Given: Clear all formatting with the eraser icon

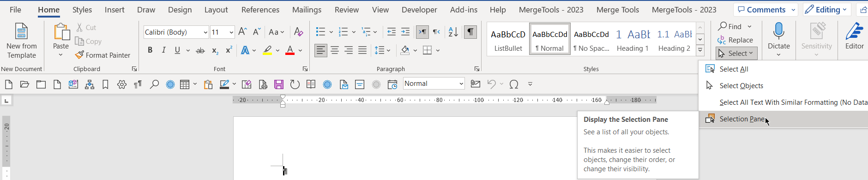Looking at the screenshot, I should (x=298, y=32).
